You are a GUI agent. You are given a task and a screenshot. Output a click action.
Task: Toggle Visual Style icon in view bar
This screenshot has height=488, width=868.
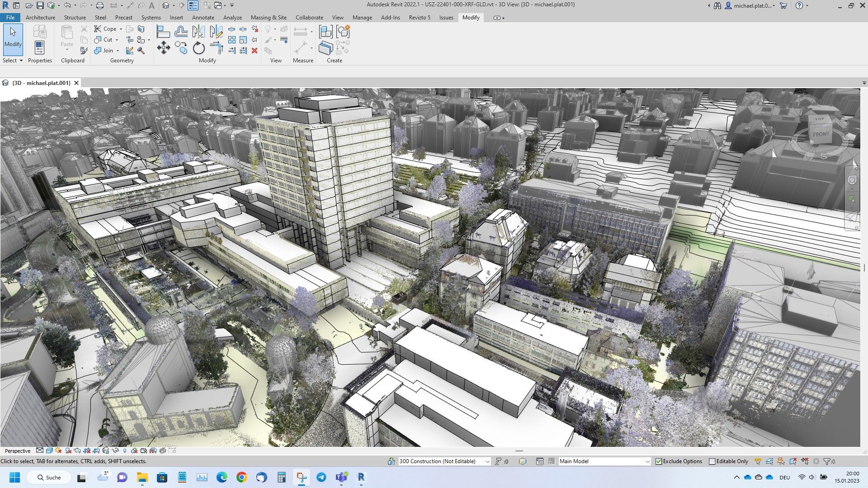pyautogui.click(x=49, y=451)
